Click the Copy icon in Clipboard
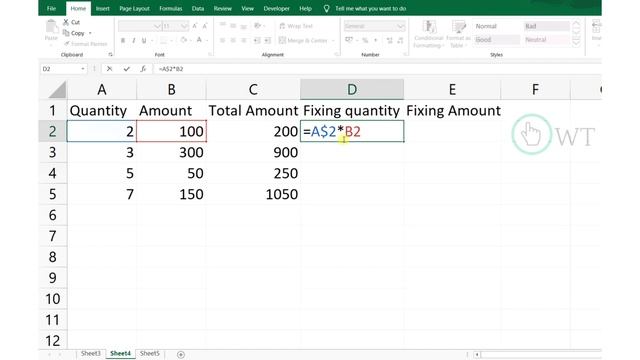 pyautogui.click(x=66, y=33)
